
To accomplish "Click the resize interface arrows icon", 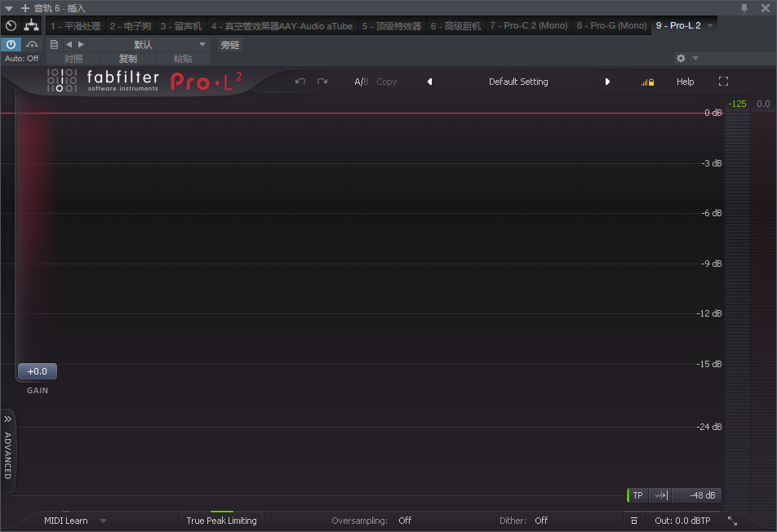I will point(732,521).
